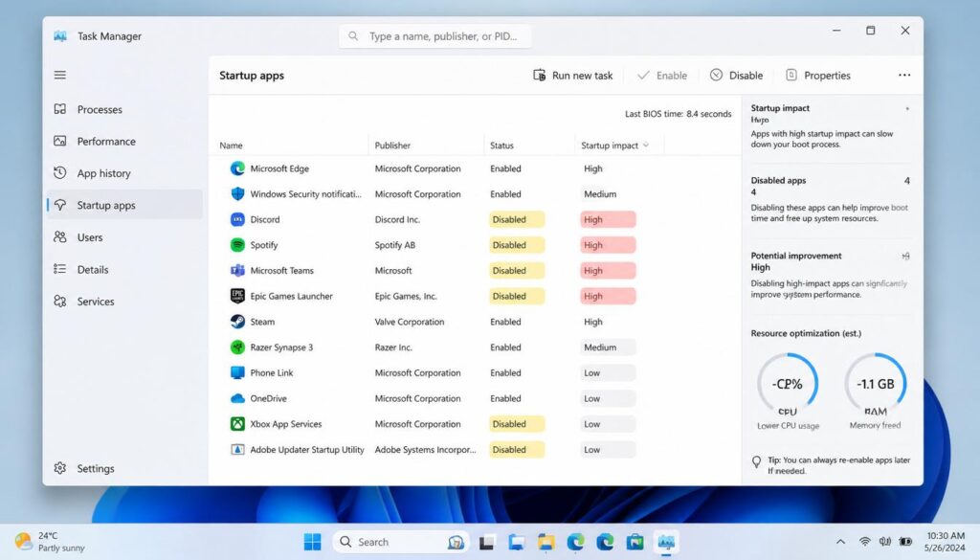The width and height of the screenshot is (980, 560).
Task: Select the Phone Link row name
Action: [x=271, y=372]
